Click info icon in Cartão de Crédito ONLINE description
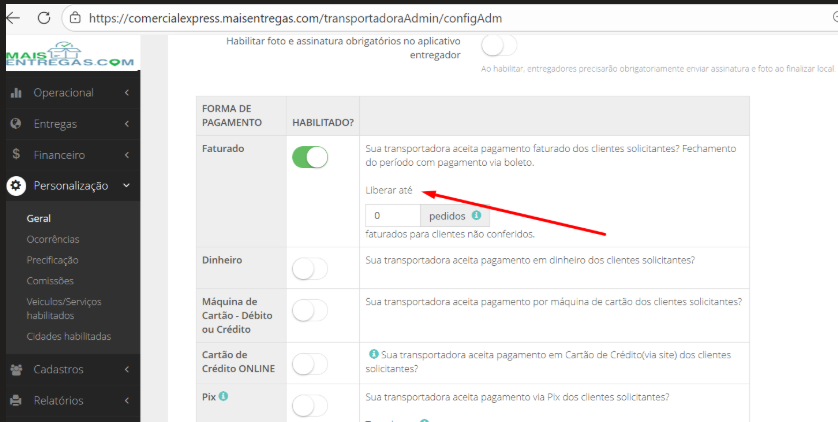Viewport: 838px width, 422px height. coord(374,354)
